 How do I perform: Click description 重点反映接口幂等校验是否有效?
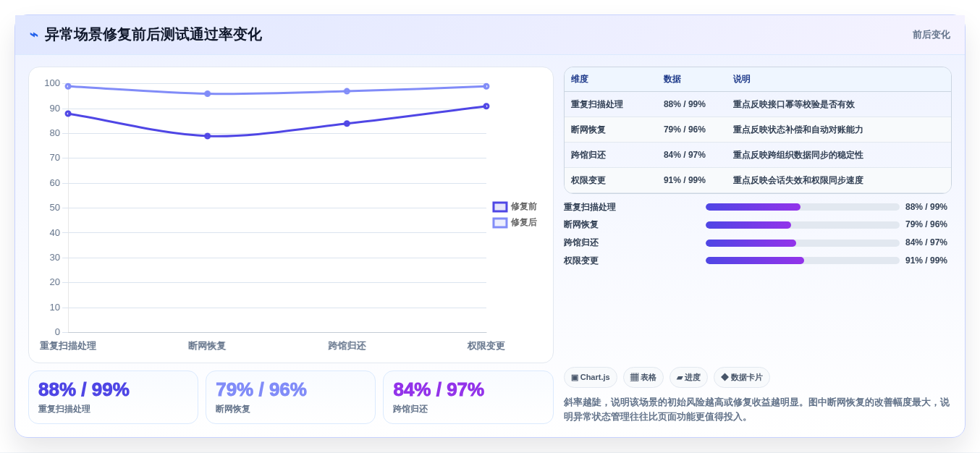tap(794, 104)
